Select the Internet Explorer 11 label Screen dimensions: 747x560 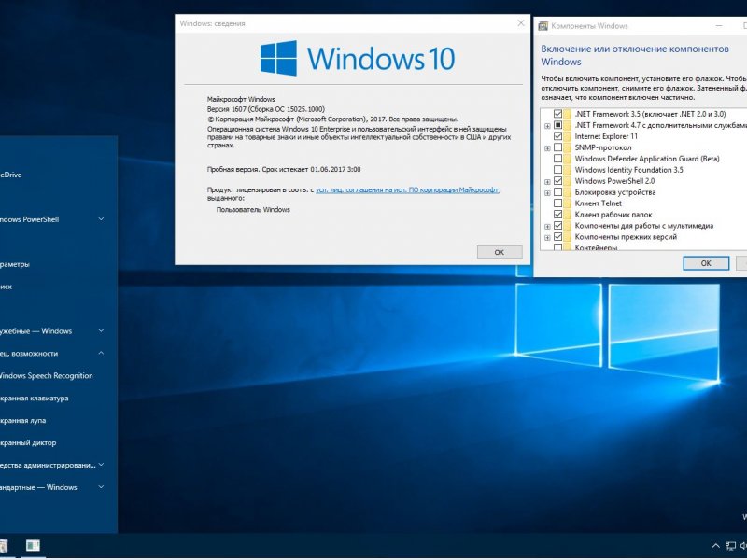(x=605, y=136)
